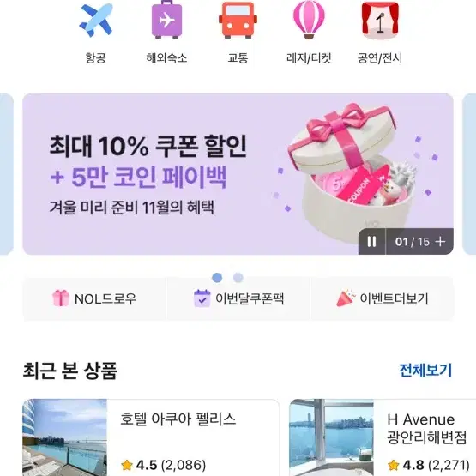Tap the 01 / 15 banner counter

point(413,242)
